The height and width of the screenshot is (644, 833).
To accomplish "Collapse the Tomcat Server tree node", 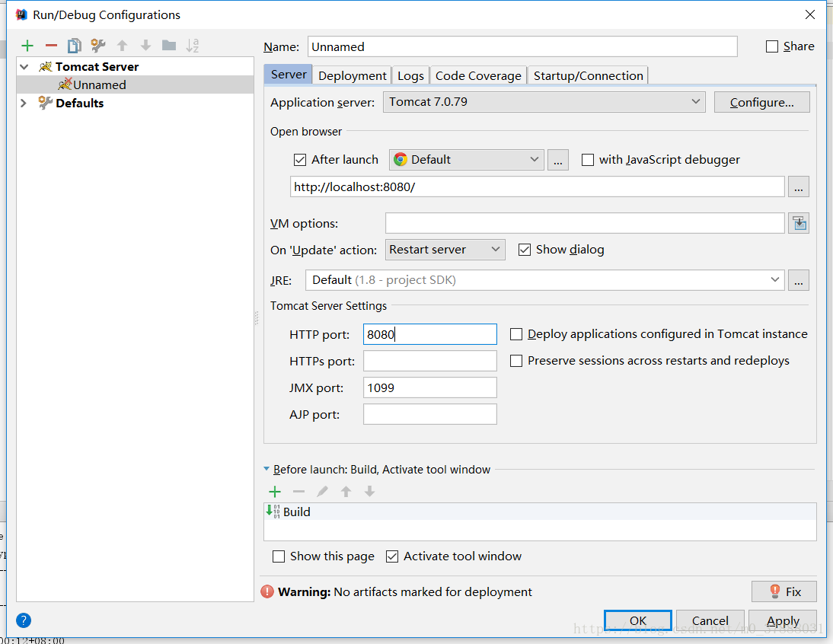I will pyautogui.click(x=24, y=67).
